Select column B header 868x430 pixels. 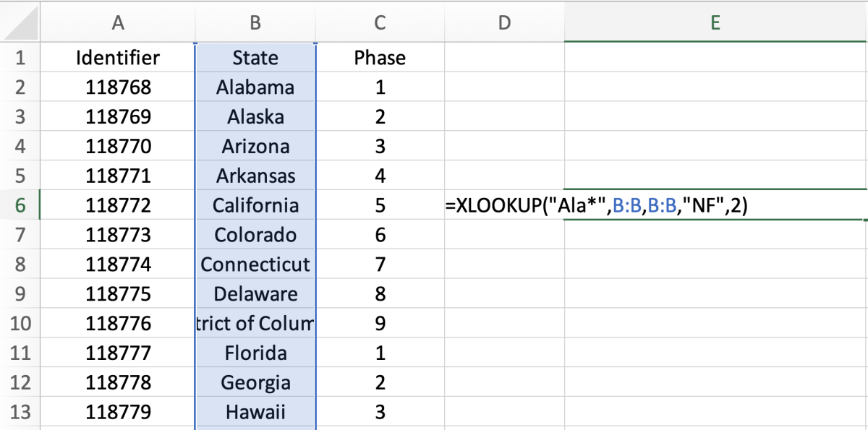[255, 22]
